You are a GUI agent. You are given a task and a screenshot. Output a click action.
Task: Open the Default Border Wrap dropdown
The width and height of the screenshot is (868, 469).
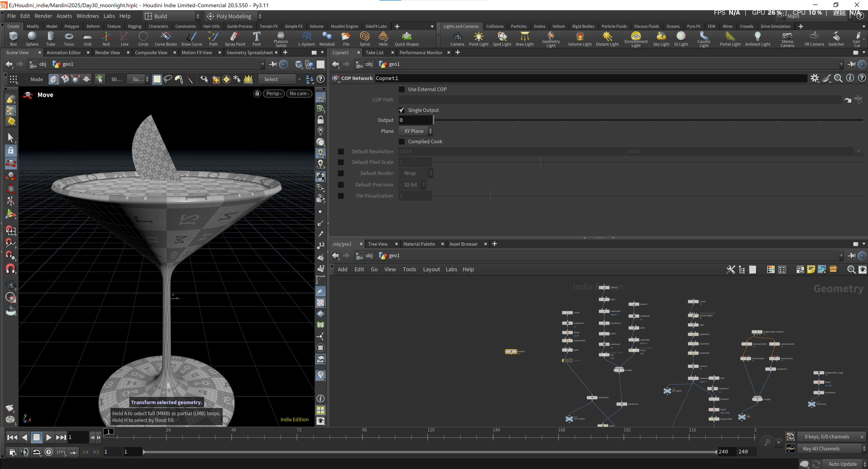(415, 173)
